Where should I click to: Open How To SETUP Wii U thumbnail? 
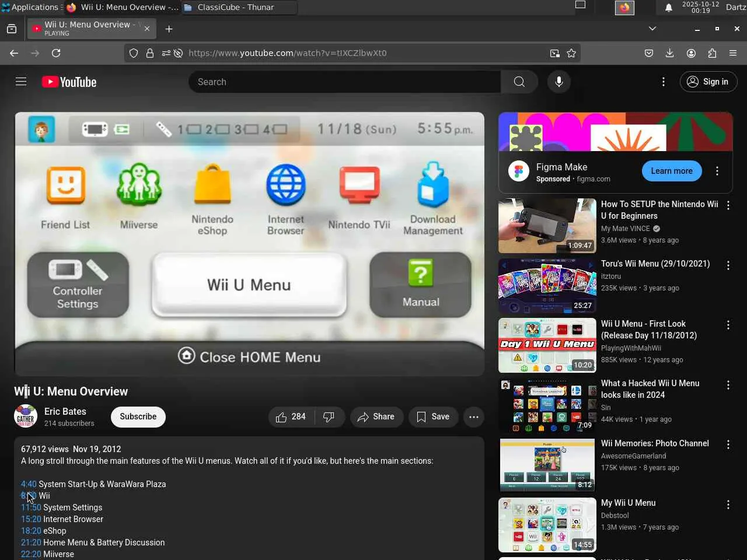(x=547, y=226)
